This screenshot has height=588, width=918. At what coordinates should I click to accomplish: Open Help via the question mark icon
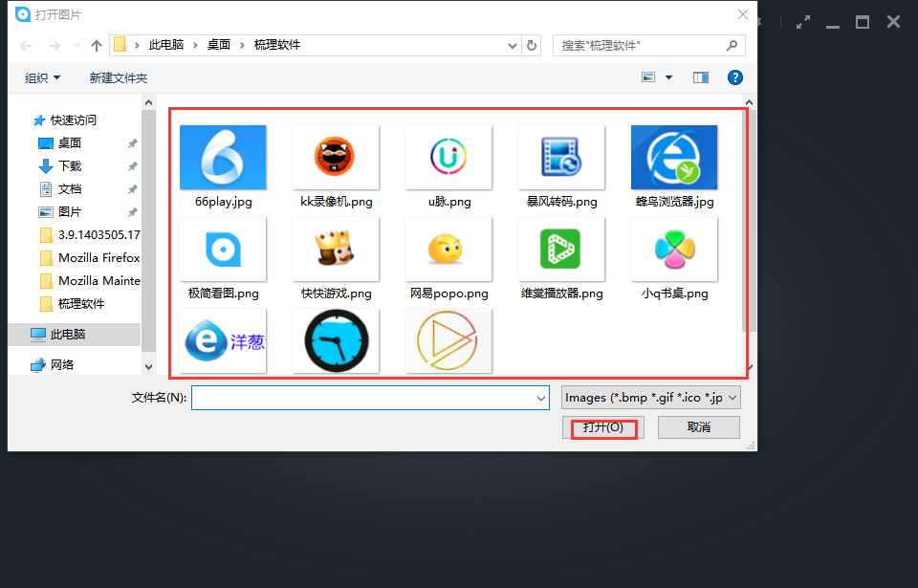click(x=734, y=76)
